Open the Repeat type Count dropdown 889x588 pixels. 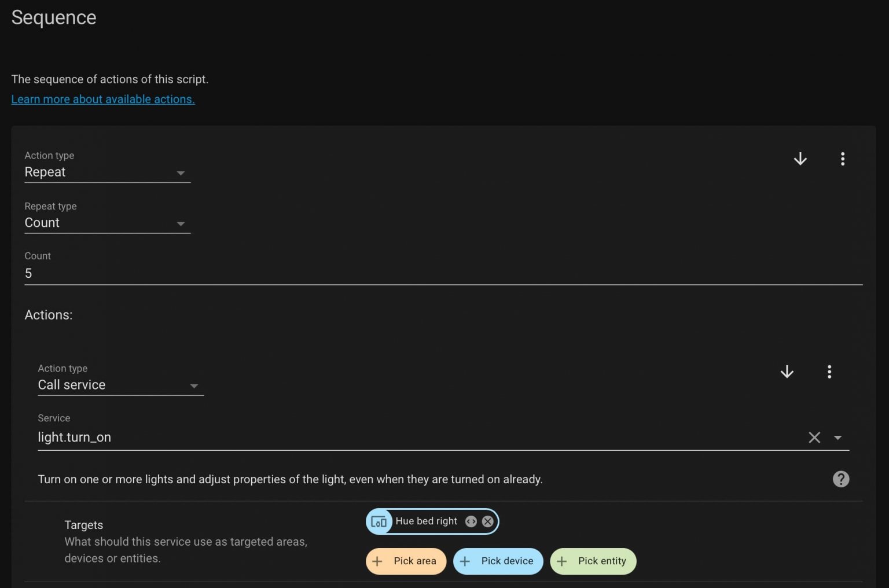[107, 223]
